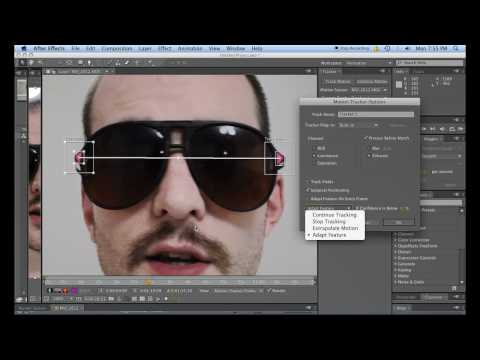Viewport: 480px width, 360px height.
Task: Click OK in Motion Tracker Options dialog
Action: (x=399, y=222)
